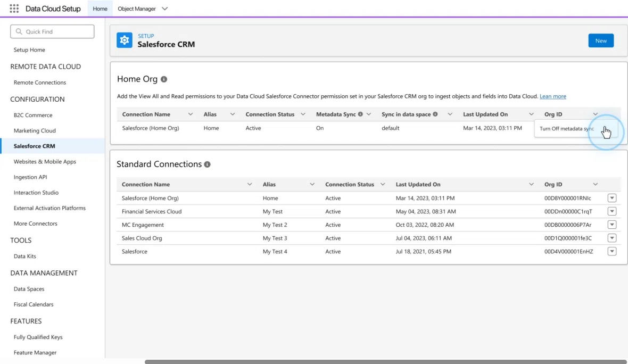Image resolution: width=628 pixels, height=364 pixels.
Task: Open Interaction Studio in sidebar
Action: 36,193
